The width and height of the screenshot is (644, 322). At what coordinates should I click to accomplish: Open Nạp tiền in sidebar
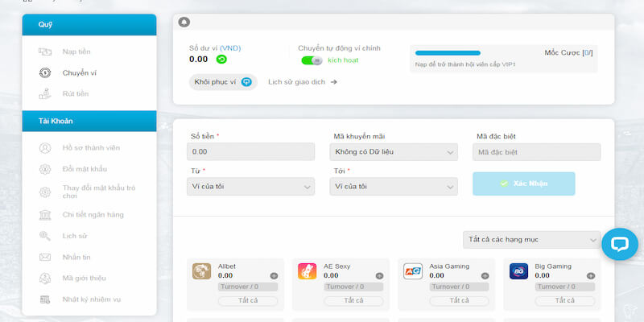(76, 52)
